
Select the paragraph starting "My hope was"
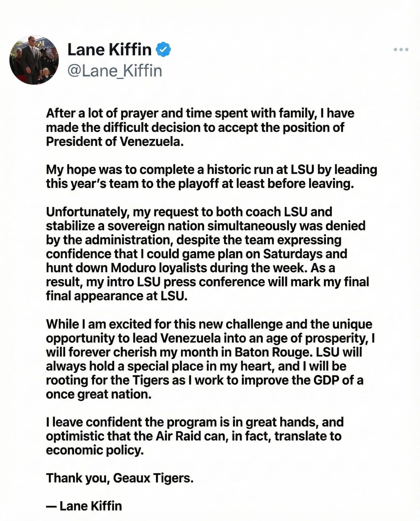pos(211,177)
